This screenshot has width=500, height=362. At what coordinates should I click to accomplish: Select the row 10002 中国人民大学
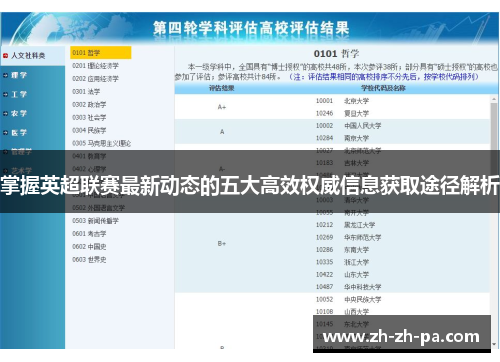tap(348, 126)
